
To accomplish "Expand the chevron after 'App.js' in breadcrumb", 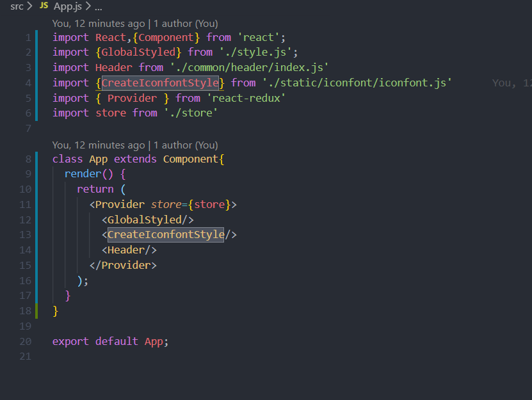I will click(x=88, y=6).
